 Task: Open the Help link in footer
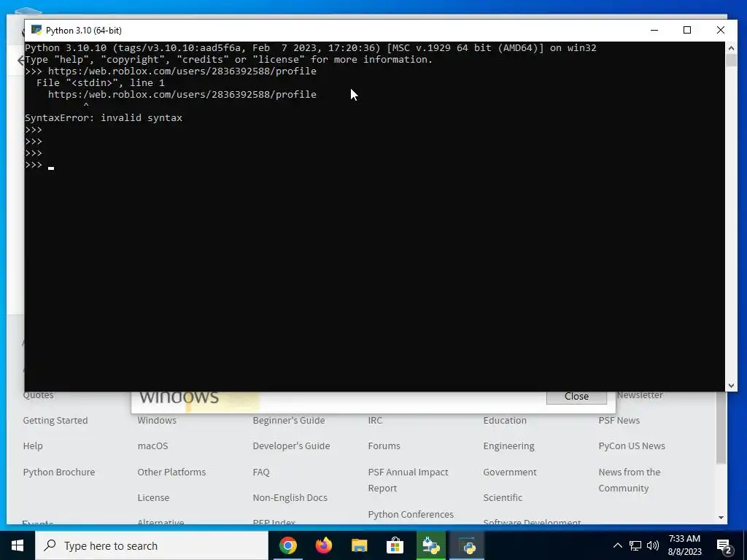[33, 446]
